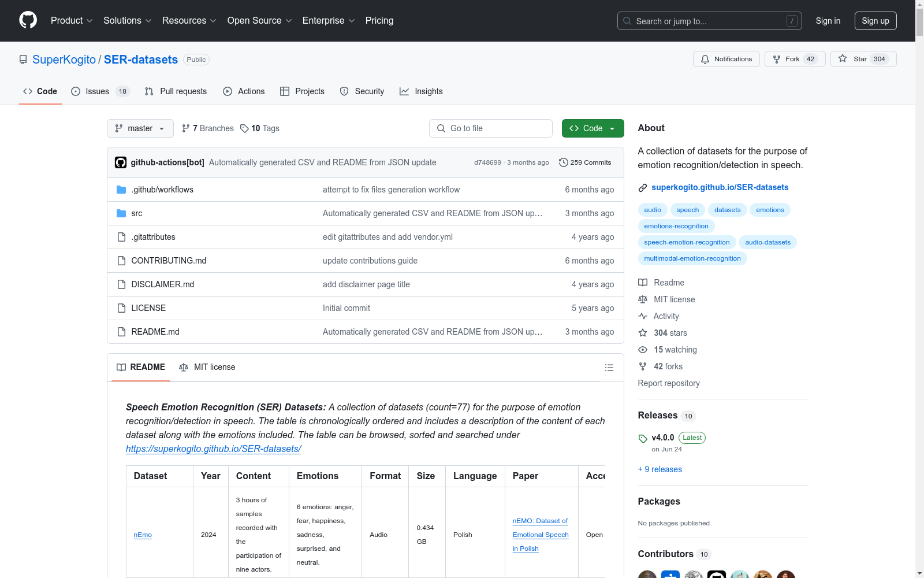Click the Notifications bell icon
Screen dimensions: 924x578
[705, 59]
